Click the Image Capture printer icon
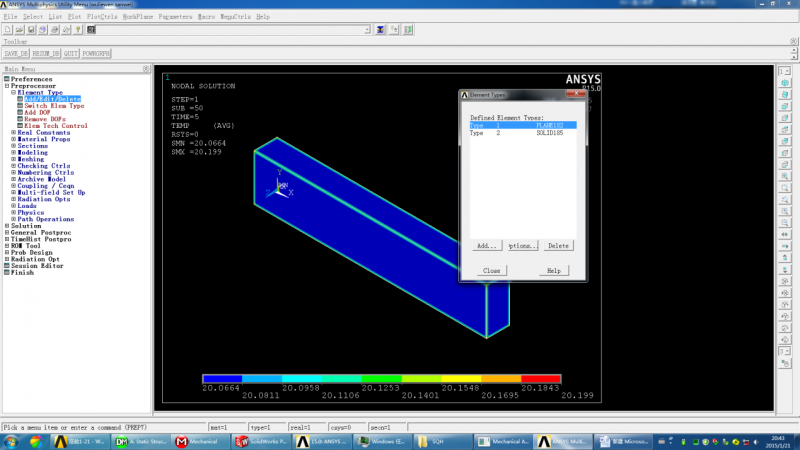This screenshot has height=450, width=800. 55,30
